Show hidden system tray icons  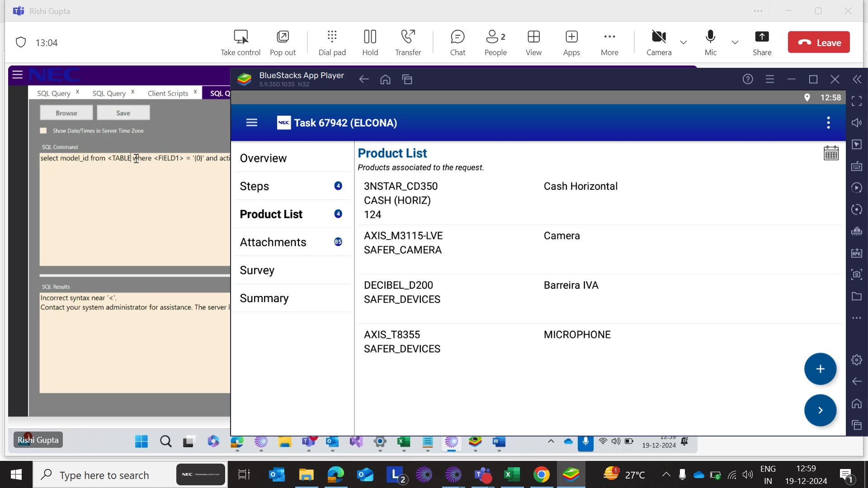tap(666, 474)
